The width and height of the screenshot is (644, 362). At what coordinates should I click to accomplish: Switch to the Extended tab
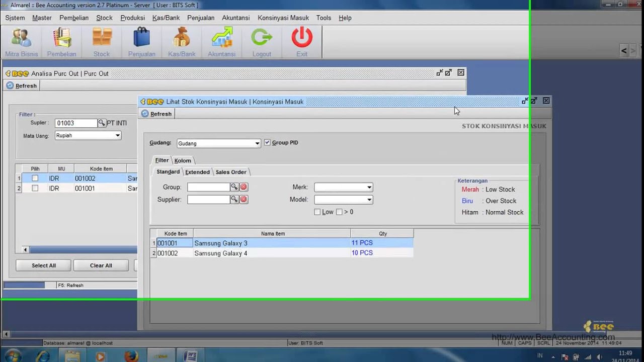197,172
